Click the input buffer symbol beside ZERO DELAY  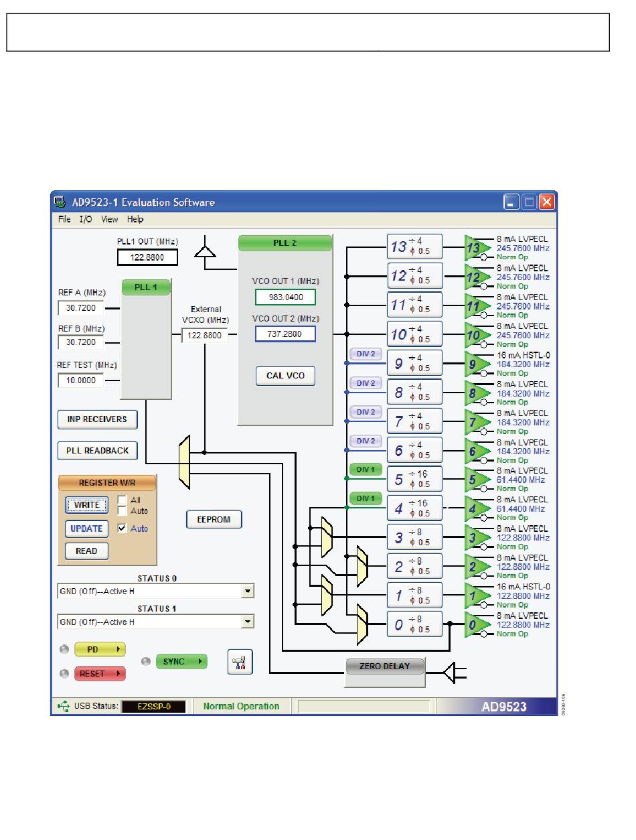[x=455, y=672]
